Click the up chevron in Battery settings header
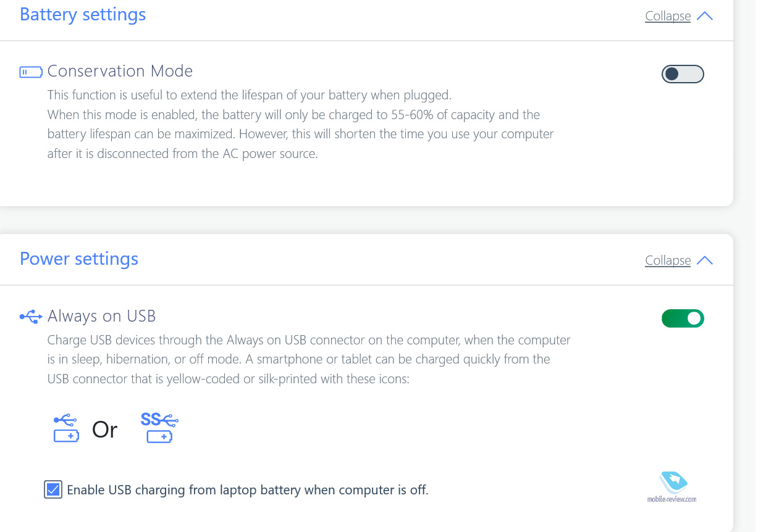 (x=705, y=16)
